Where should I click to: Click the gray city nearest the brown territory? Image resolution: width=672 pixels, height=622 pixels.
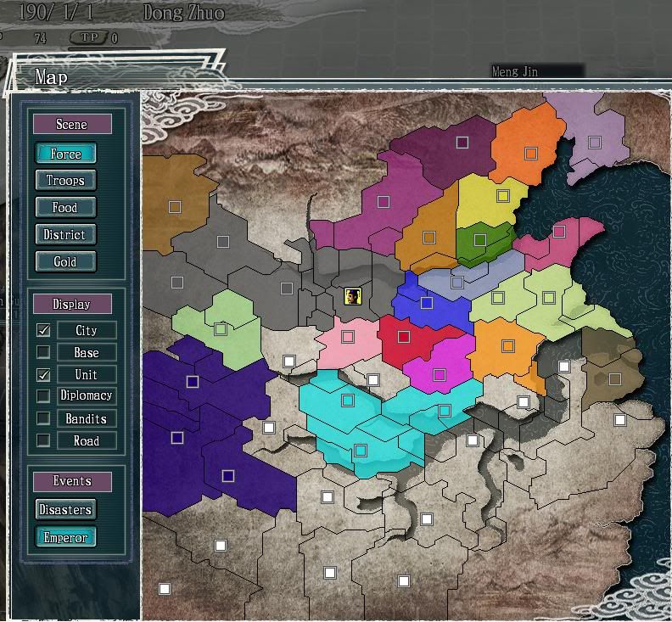223,242
